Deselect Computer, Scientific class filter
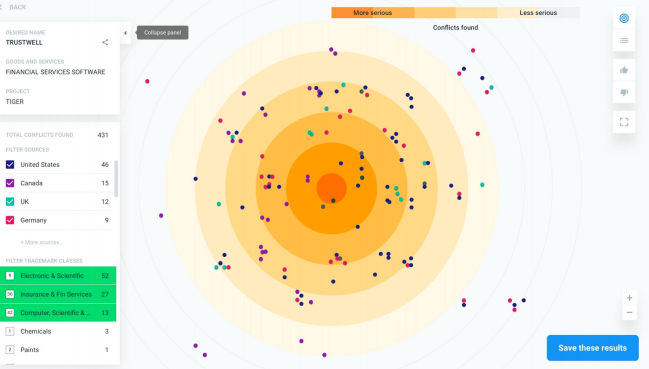The height and width of the screenshot is (369, 649). [58, 313]
